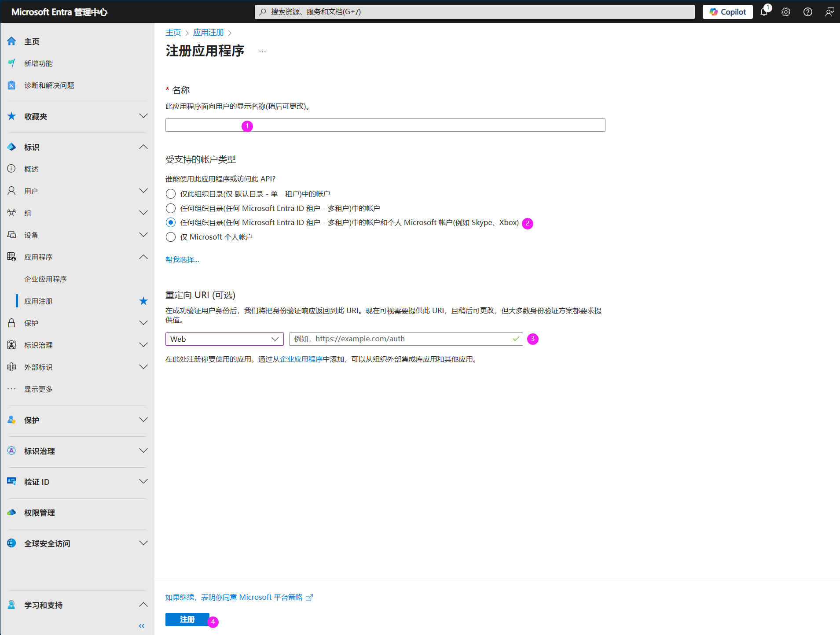The image size is (840, 635).
Task: Click the lock icon next to 保护 under 标识
Action: pos(11,323)
